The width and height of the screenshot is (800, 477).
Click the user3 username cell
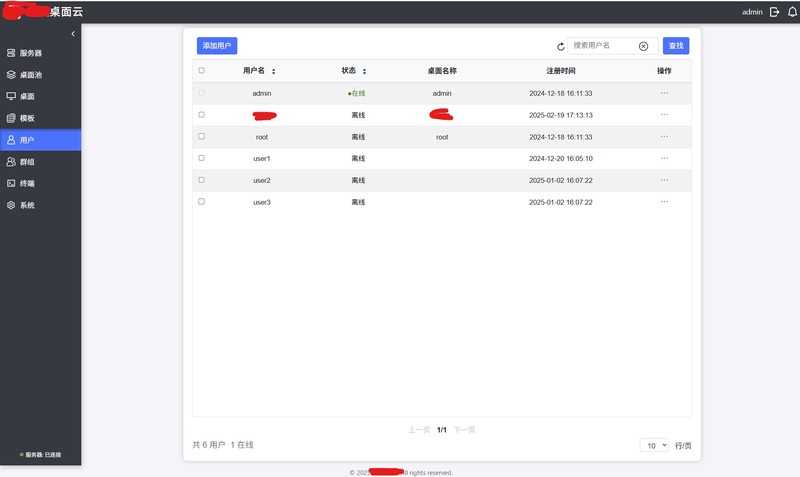pyautogui.click(x=262, y=203)
